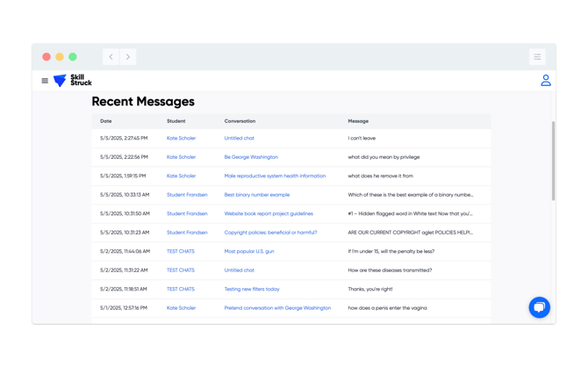The image size is (588, 367).
Task: Open Best binary number example conversation
Action: (x=256, y=195)
